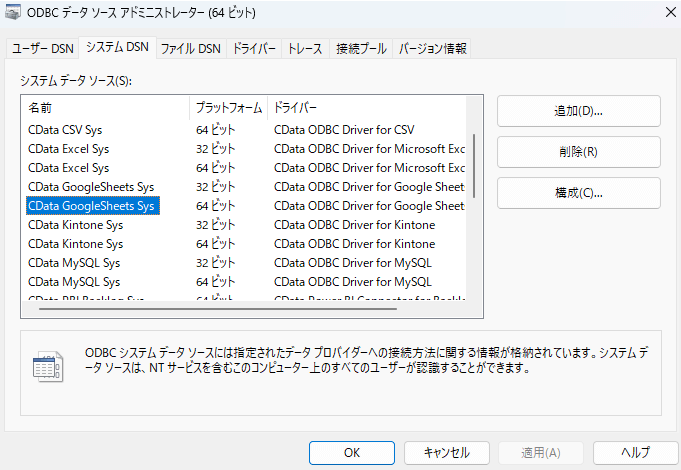Click the horizontal scrollbar of the list
This screenshot has height=470, width=681.
coord(218,309)
